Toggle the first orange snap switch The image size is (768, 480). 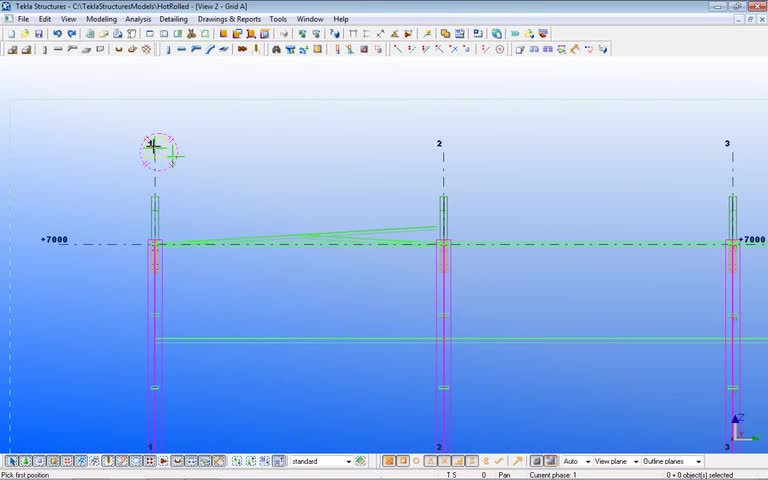point(389,461)
